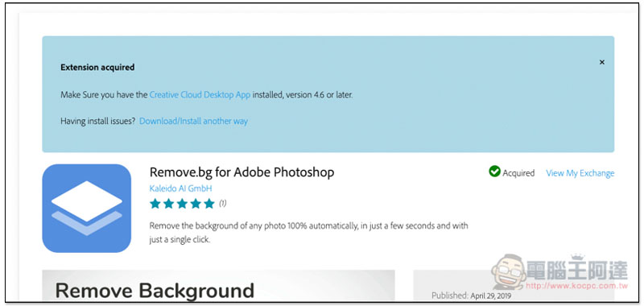Click the fifth rating star
The height and width of the screenshot is (306, 644).
pyautogui.click(x=209, y=203)
